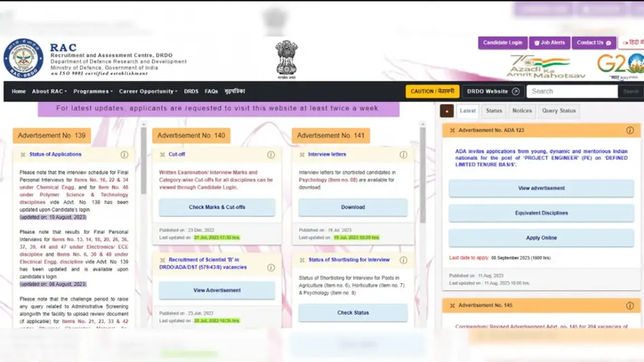Open the Candidate Login button
Screen dimensions: 644x362
503,43
